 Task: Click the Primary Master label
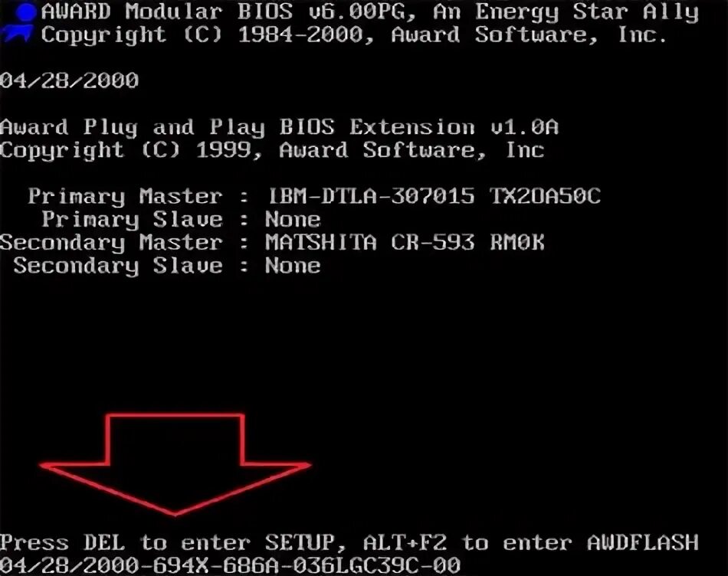[x=125, y=196]
